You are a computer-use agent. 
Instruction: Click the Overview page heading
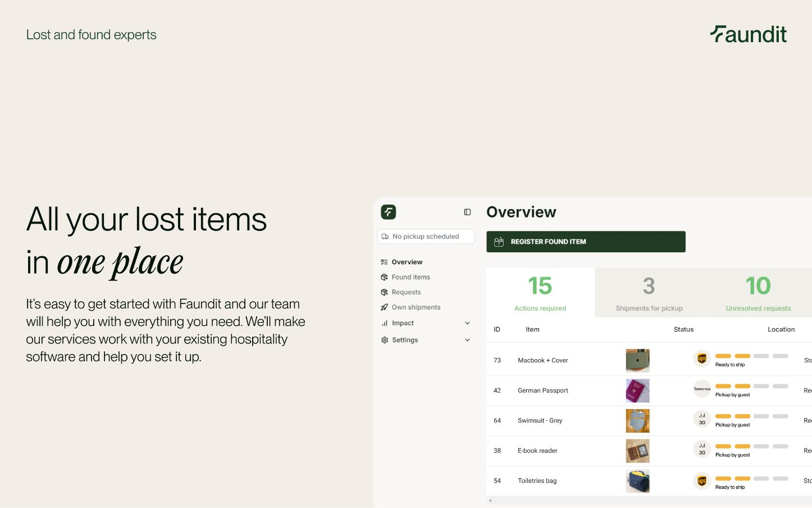pyautogui.click(x=521, y=212)
